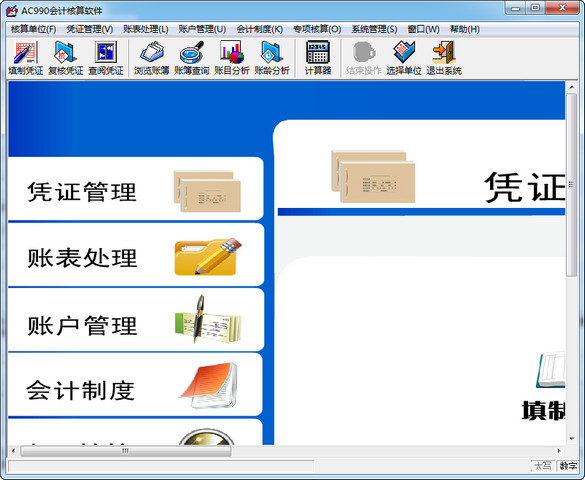Image resolution: width=585 pixels, height=480 pixels.
Task: Open the 查阅凭证 toolbar icon
Action: coord(106,58)
